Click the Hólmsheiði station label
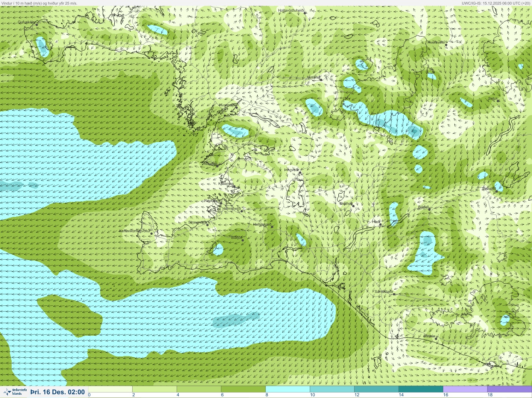This screenshot has height=398, width=532. coord(232,209)
